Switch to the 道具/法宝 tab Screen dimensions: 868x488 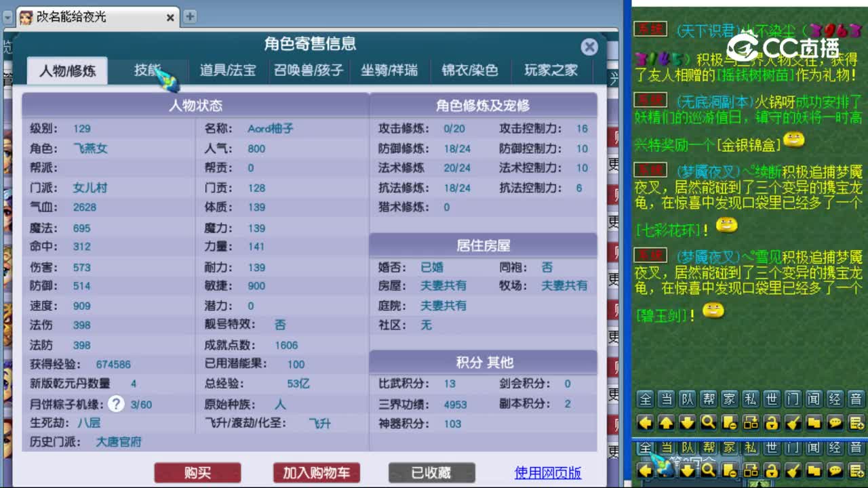[x=228, y=70]
